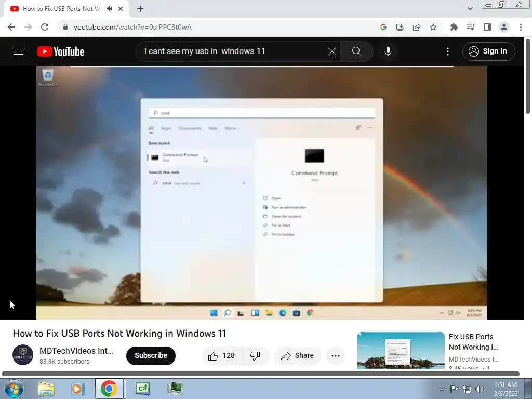
Task: Select the Chrome address bar URL
Action: tap(132, 27)
